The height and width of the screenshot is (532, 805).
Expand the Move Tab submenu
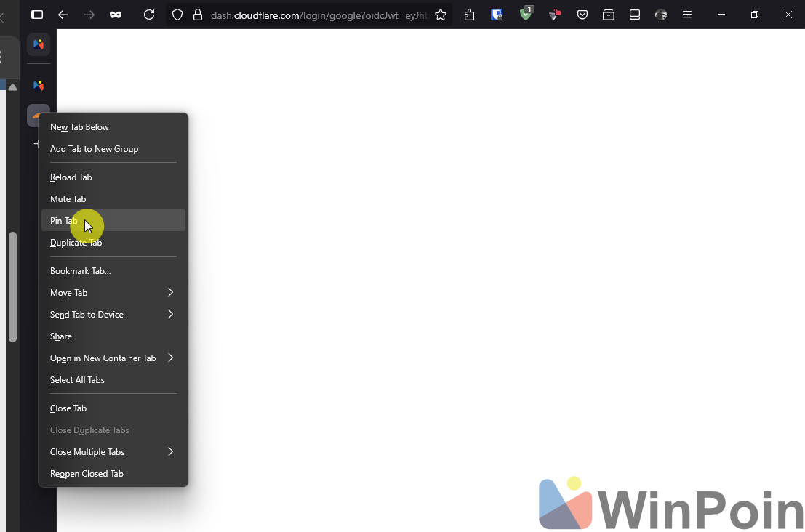113,293
